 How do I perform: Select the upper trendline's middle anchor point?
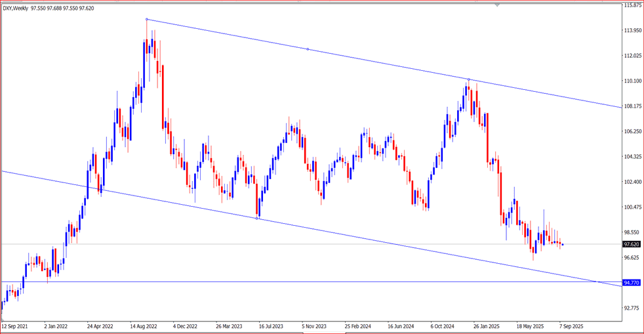click(x=308, y=49)
